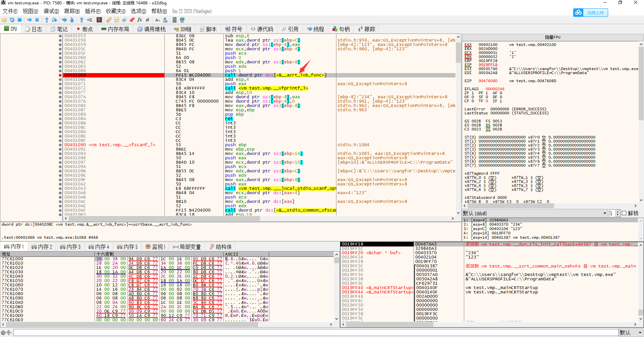Click the 隐藏FPU button

[552, 37]
